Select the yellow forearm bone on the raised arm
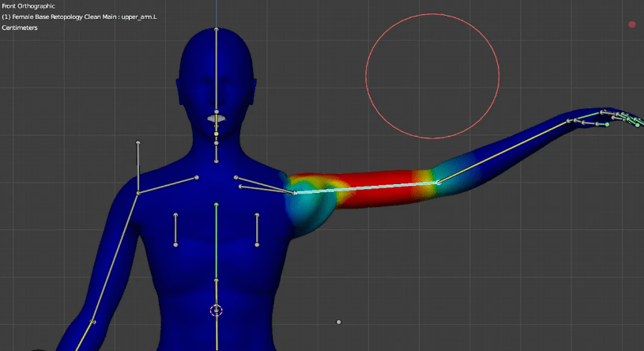 tap(503, 152)
